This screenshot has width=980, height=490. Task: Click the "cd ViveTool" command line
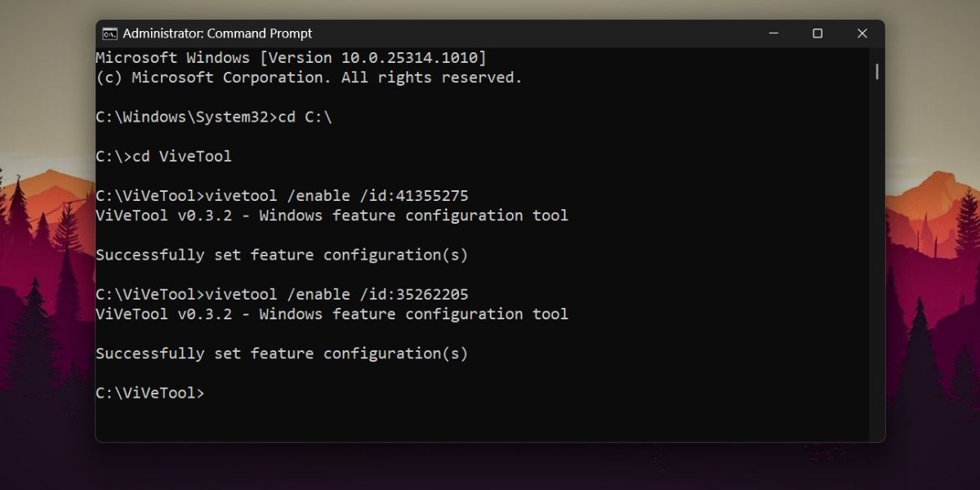tap(163, 156)
